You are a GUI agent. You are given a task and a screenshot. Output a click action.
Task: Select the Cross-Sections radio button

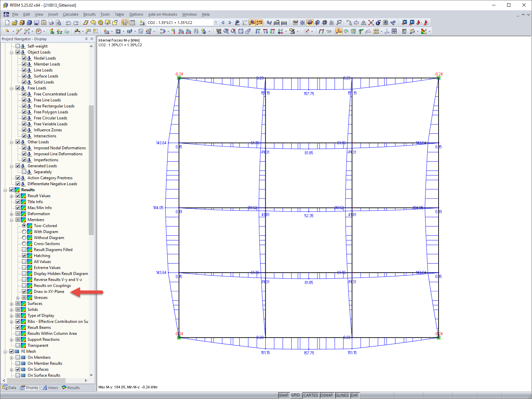tap(24, 244)
